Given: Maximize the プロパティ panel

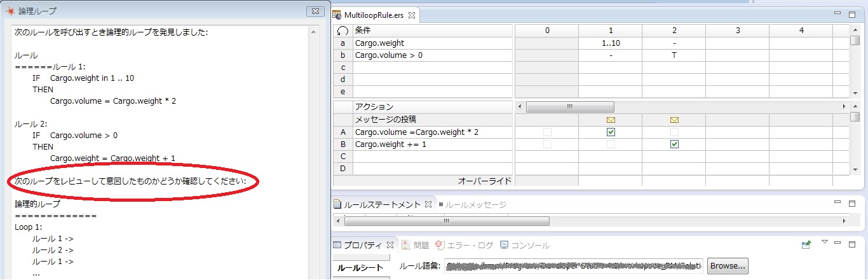Looking at the screenshot, I should coord(852,244).
